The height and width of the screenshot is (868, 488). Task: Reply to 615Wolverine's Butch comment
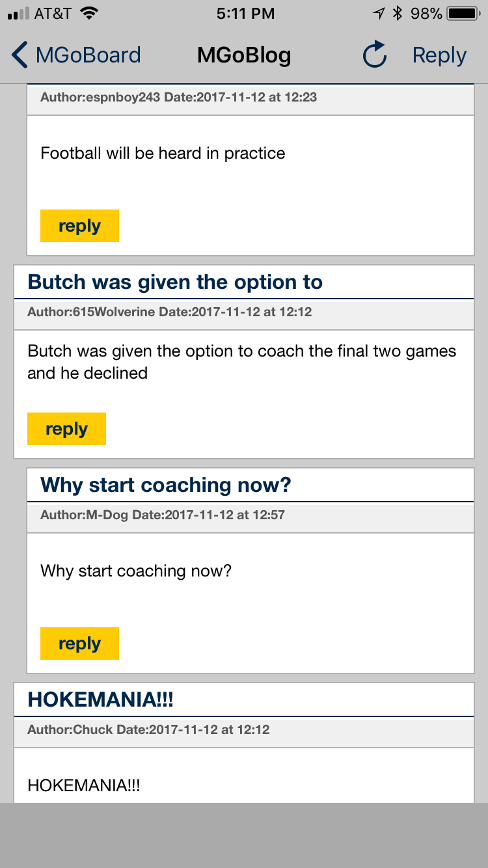tap(66, 429)
